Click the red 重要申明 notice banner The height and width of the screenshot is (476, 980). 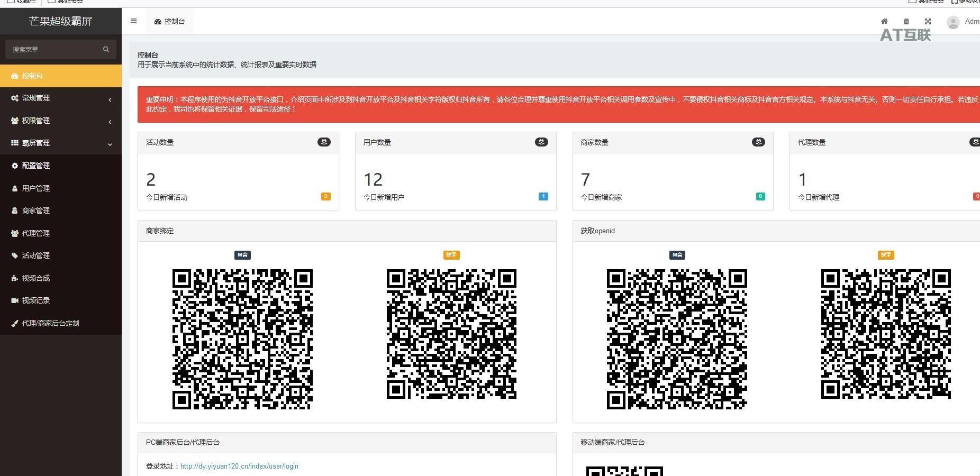click(559, 104)
